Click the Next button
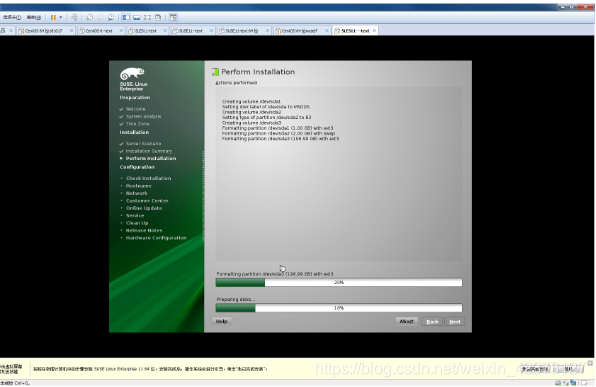This screenshot has width=596, height=387. tap(455, 322)
